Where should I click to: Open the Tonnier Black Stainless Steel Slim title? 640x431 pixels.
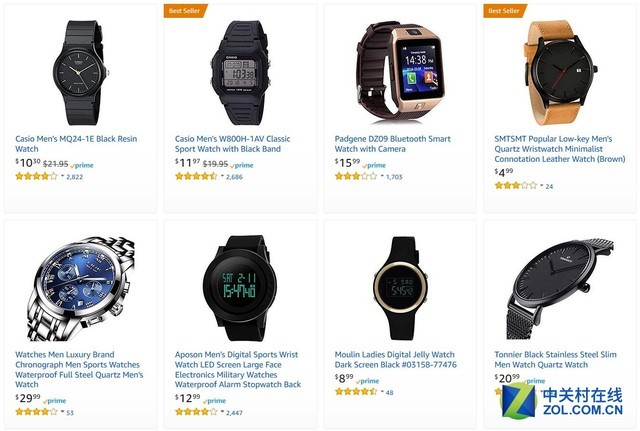pyautogui.click(x=555, y=359)
